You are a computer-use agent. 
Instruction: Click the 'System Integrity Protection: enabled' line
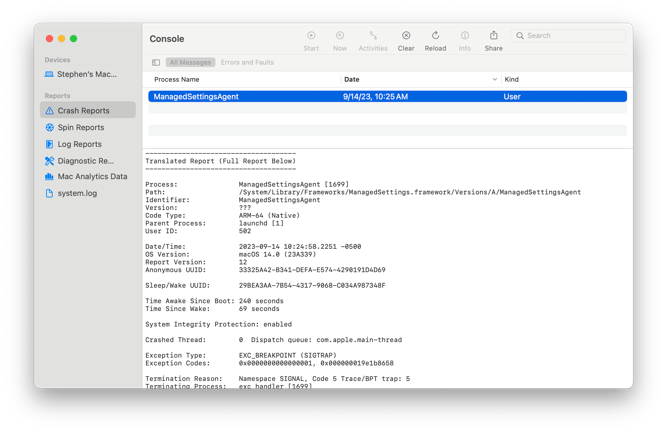(218, 324)
